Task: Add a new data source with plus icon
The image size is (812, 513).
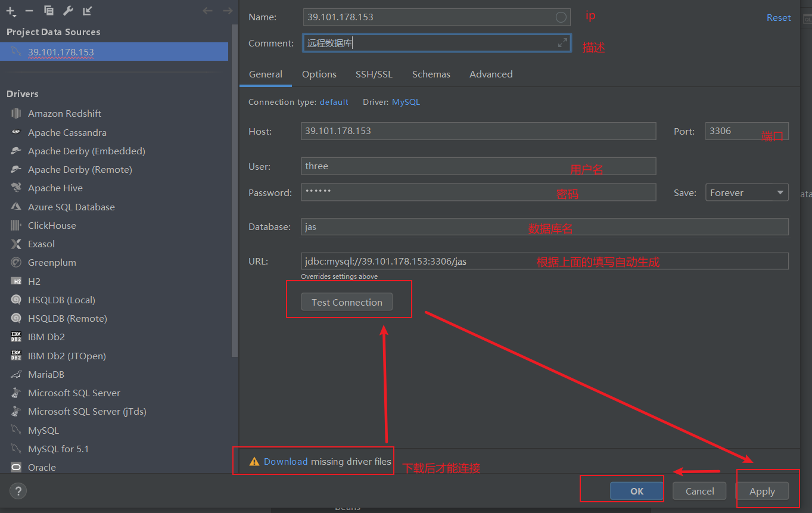Action: point(10,11)
